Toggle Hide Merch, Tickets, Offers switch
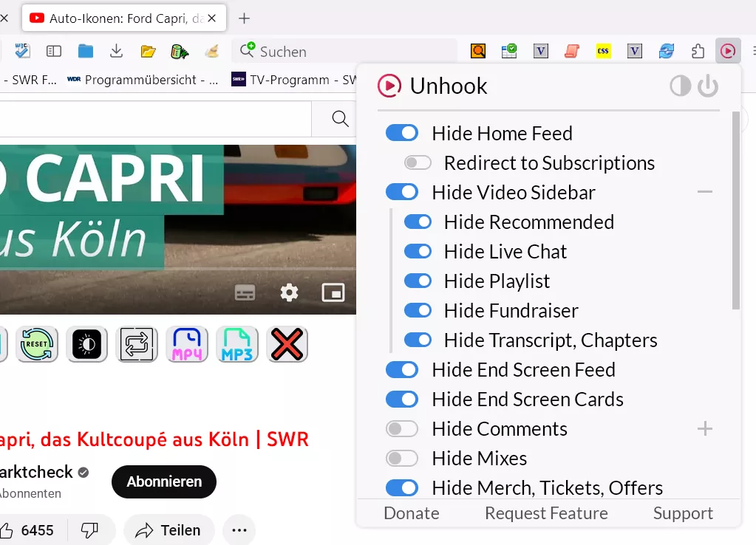Screen dimensions: 756x545 (401, 487)
